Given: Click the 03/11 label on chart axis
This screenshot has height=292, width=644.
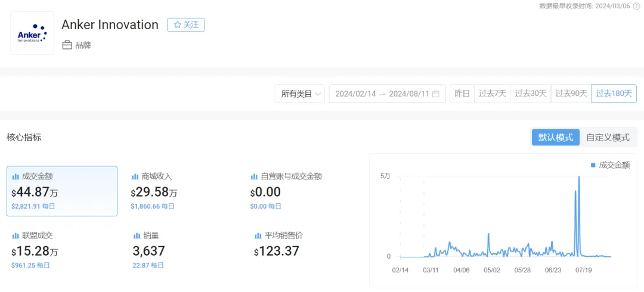Looking at the screenshot, I should pos(431,270).
